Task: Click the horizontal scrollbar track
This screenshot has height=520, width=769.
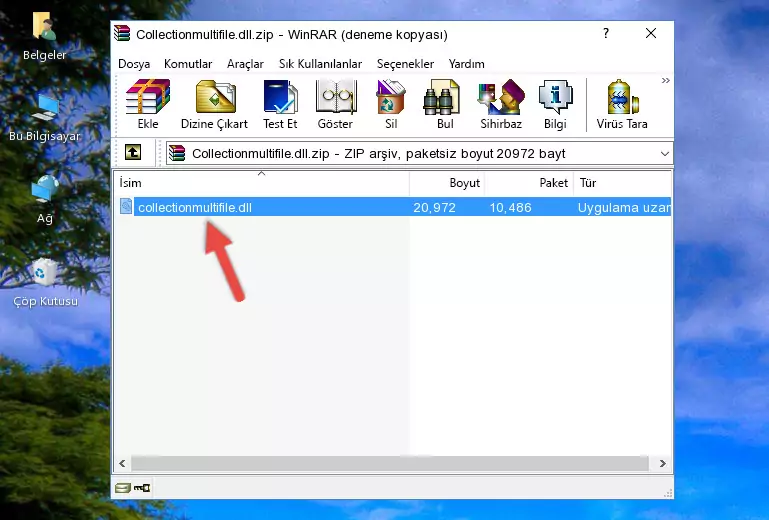Action: pyautogui.click(x=390, y=463)
